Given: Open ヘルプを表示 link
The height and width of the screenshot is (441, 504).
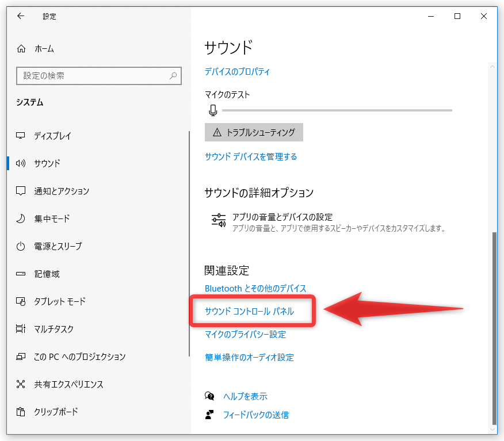Looking at the screenshot, I should pos(246,396).
